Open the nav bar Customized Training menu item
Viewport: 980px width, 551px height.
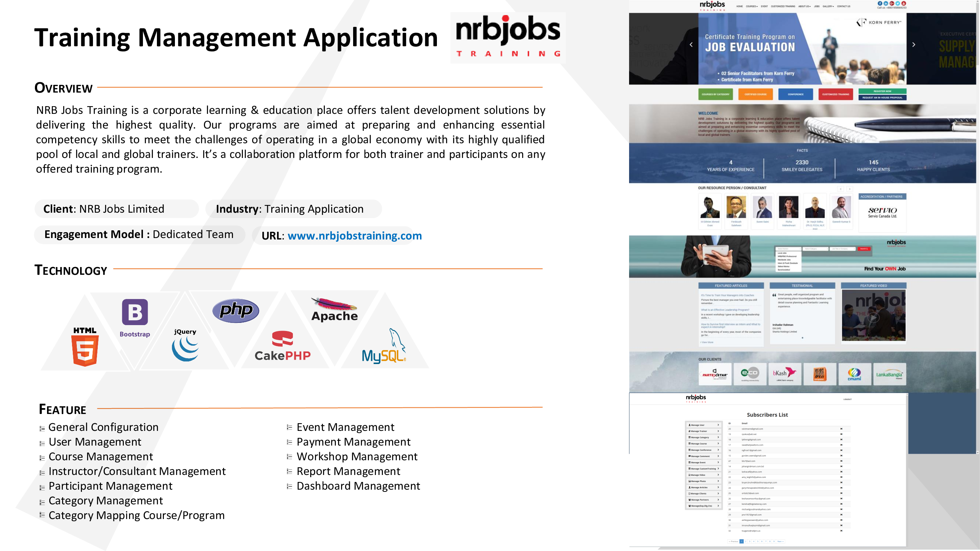pos(783,7)
